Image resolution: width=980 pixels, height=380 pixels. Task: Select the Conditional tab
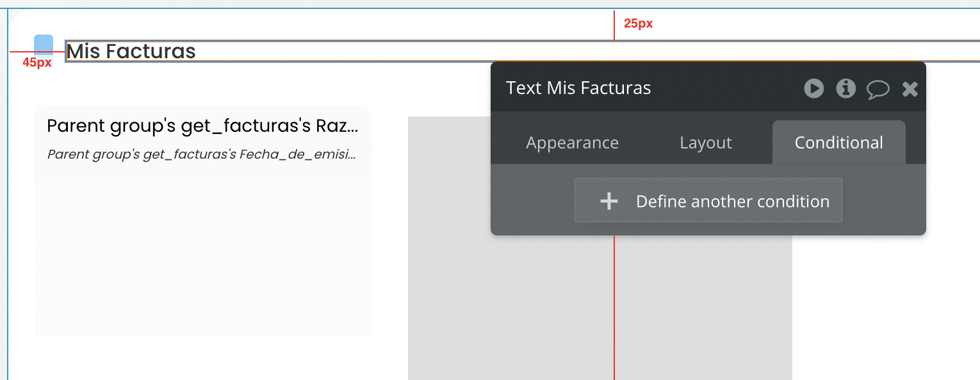point(838,143)
